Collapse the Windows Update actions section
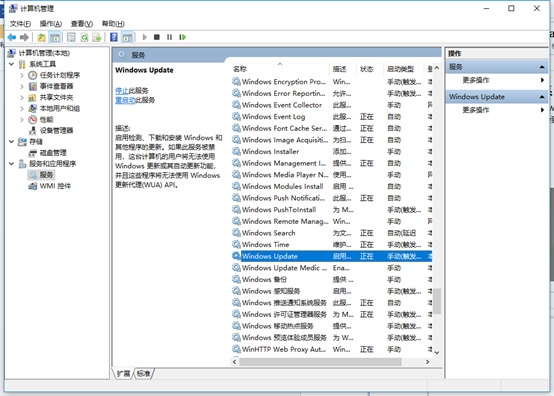The height and width of the screenshot is (396, 554). coord(542,97)
